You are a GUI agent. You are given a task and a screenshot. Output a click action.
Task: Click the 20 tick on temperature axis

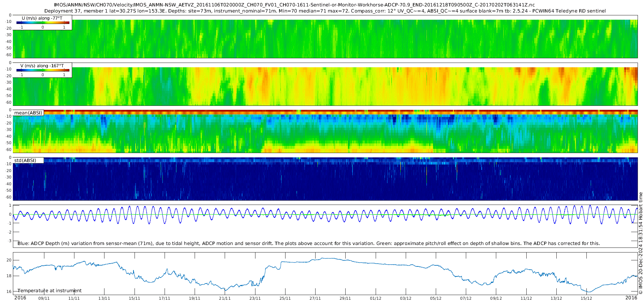[9, 260]
